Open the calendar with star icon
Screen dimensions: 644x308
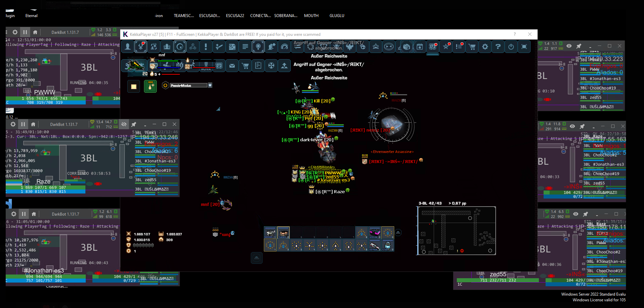click(420, 47)
